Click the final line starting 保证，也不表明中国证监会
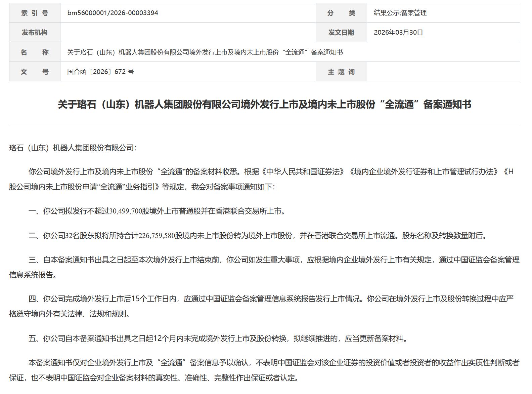 [154, 378]
